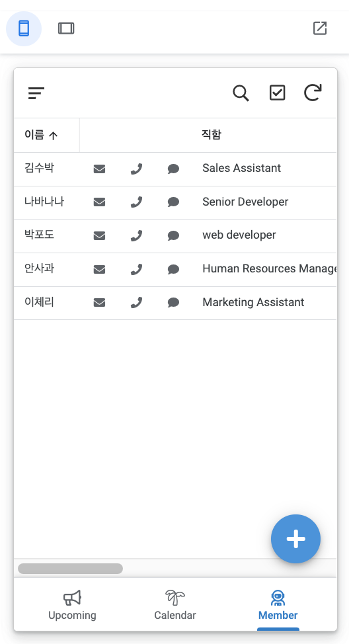
Task: Call 김수박
Action: (136, 169)
